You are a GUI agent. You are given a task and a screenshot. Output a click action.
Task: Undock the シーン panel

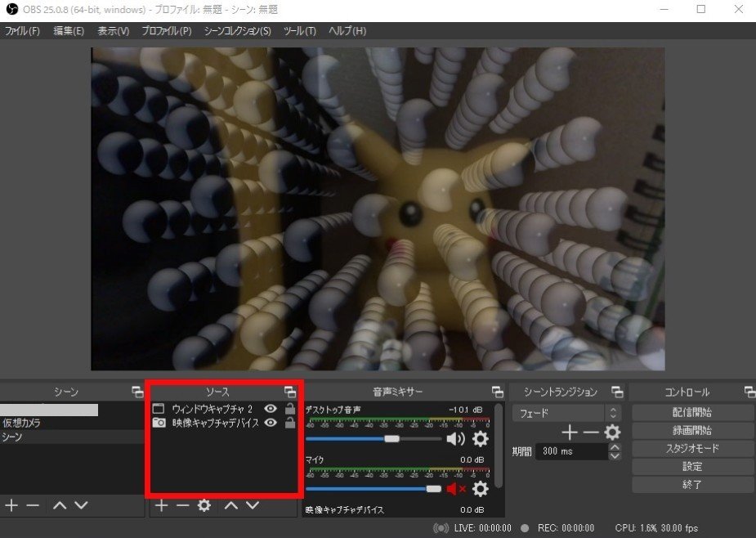point(137,392)
